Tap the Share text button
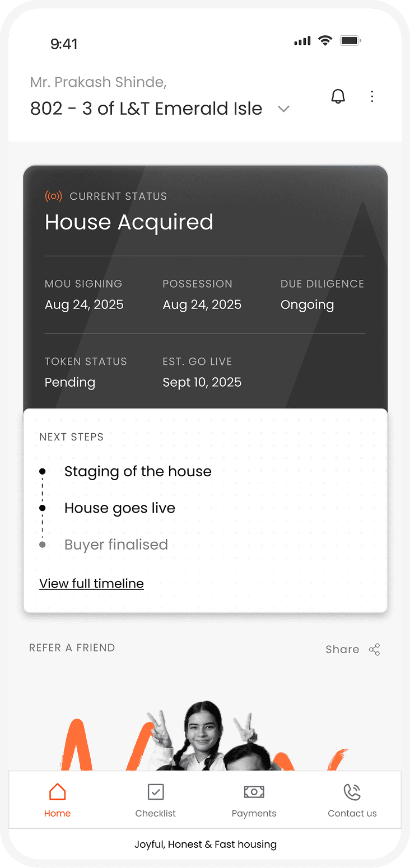 (342, 649)
